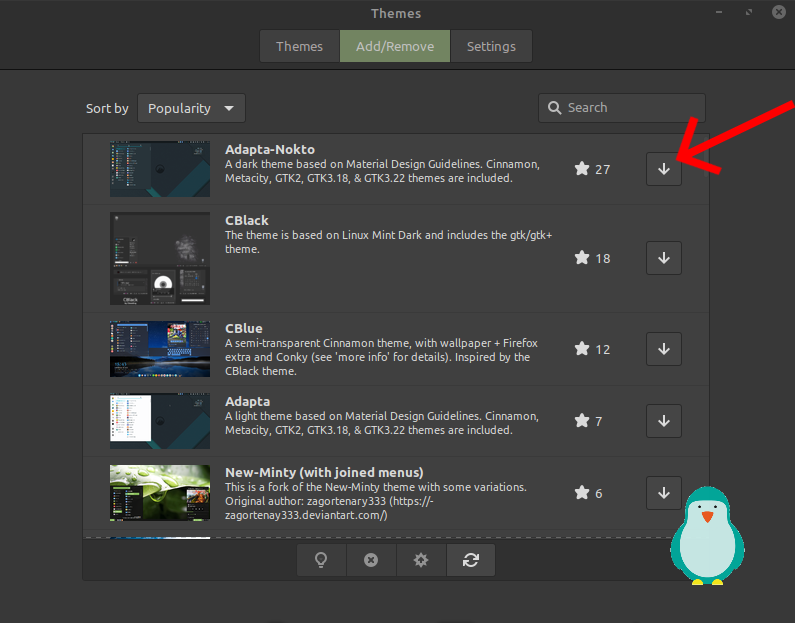
Task: Download the Adapta light theme
Action: (x=664, y=421)
